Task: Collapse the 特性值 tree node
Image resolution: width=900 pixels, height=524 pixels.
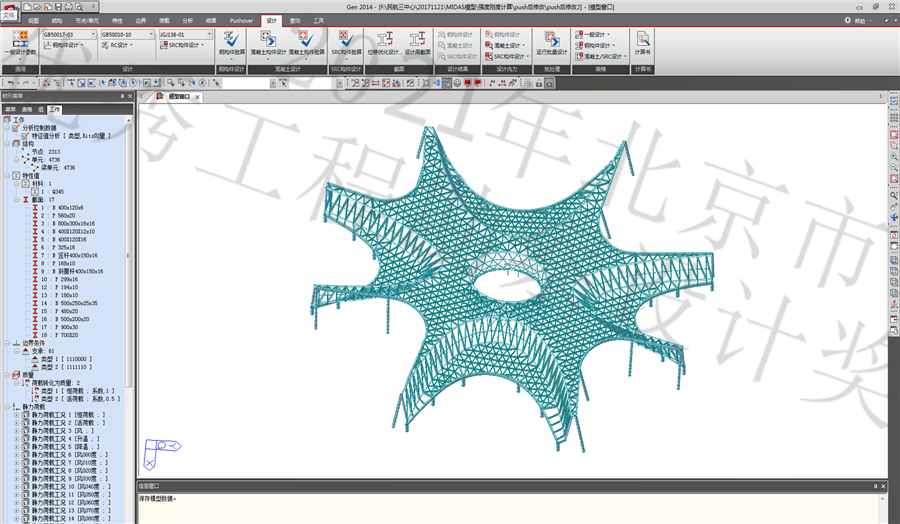Action: (7, 176)
